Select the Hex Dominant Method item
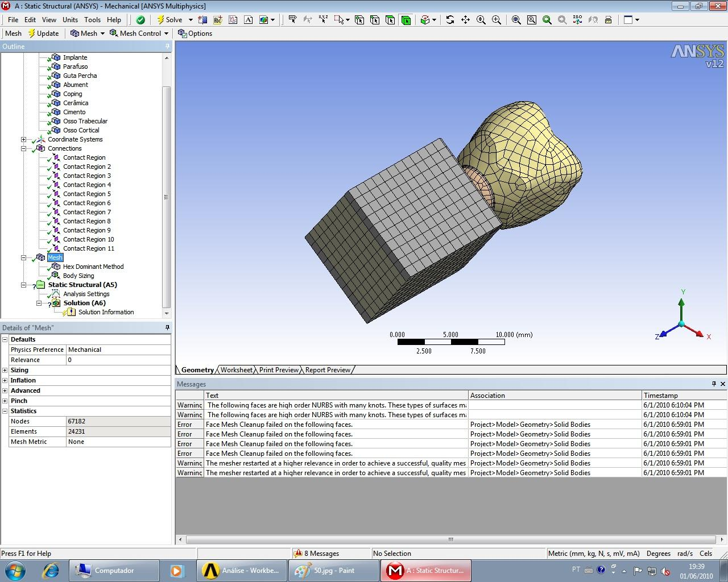Viewport: 728px width, 582px height. point(93,267)
